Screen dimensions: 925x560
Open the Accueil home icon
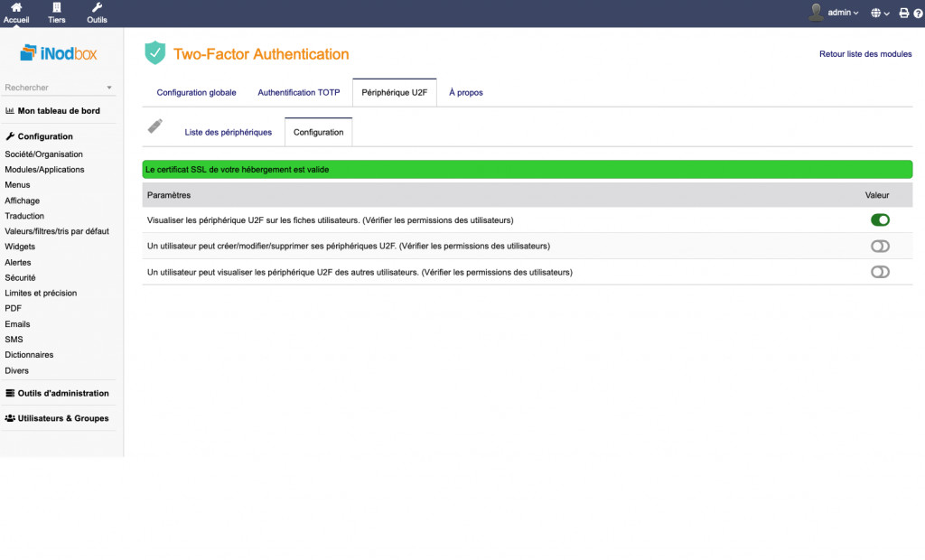click(16, 7)
